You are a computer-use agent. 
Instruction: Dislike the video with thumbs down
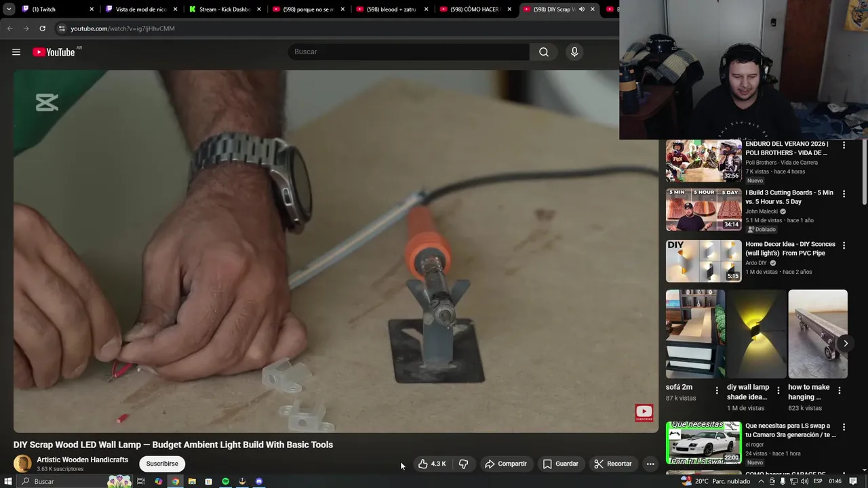[464, 464]
